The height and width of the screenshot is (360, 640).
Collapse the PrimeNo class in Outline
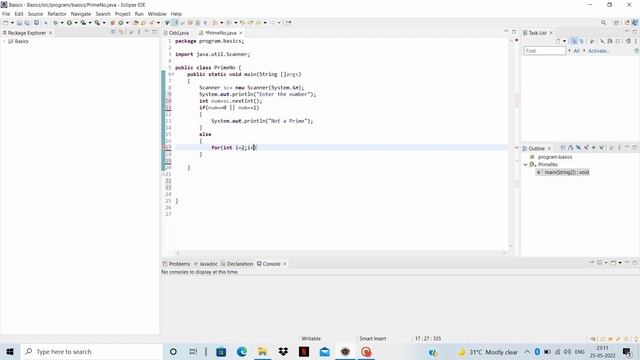click(x=526, y=164)
